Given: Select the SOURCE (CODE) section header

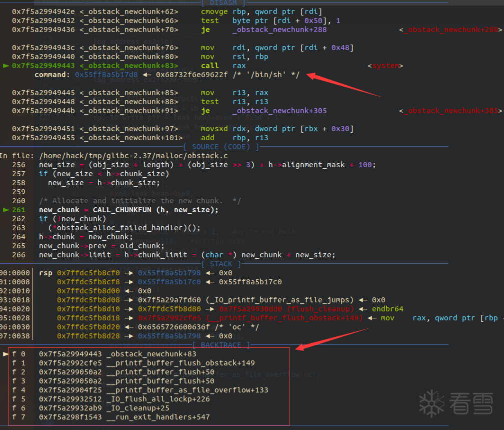Looking at the screenshot, I should 221,147.
